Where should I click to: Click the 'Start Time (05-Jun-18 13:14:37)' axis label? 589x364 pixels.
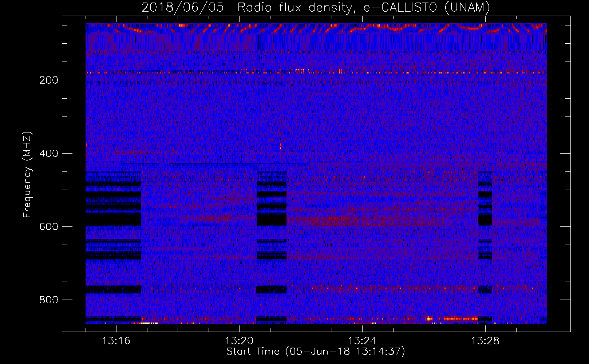[316, 352]
